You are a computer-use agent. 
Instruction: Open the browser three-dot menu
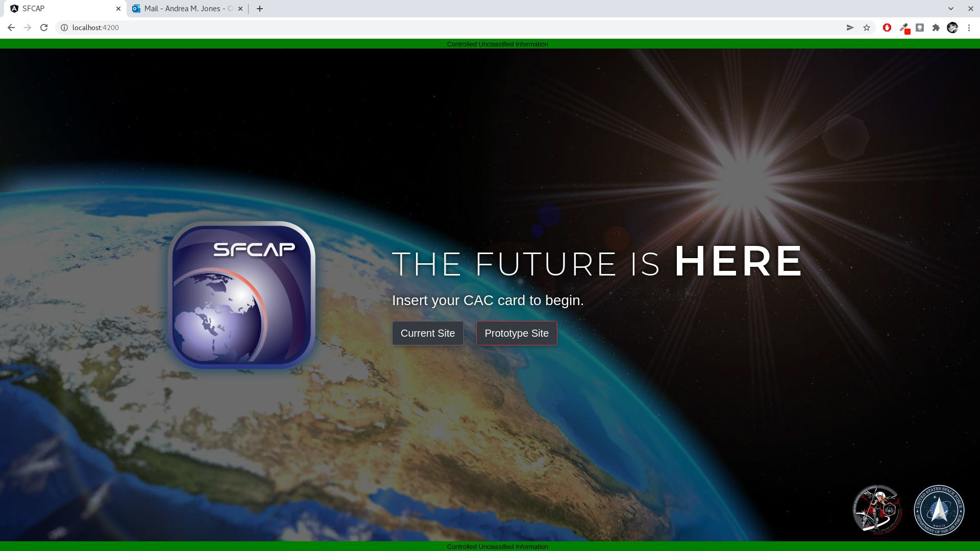(969, 28)
